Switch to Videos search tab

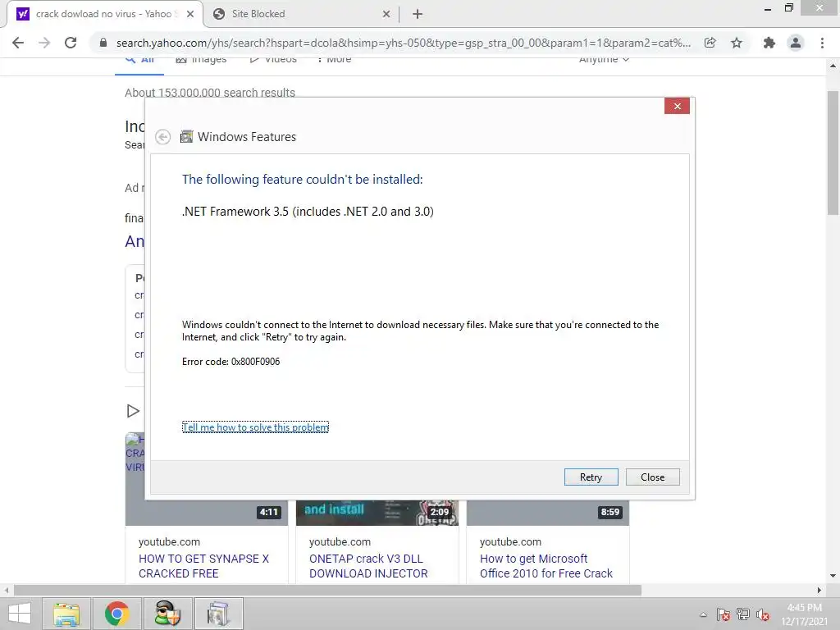(273, 60)
